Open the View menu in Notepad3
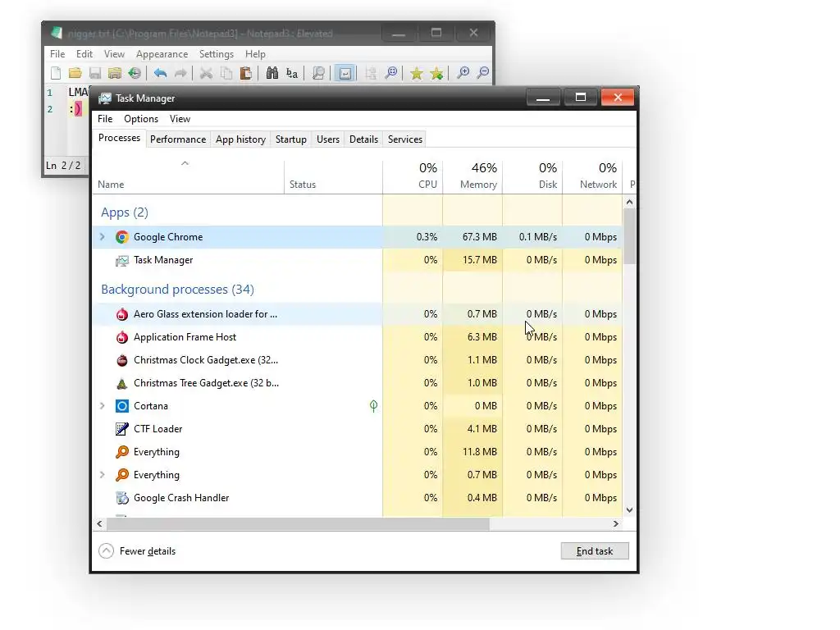The width and height of the screenshot is (840, 630). (114, 54)
